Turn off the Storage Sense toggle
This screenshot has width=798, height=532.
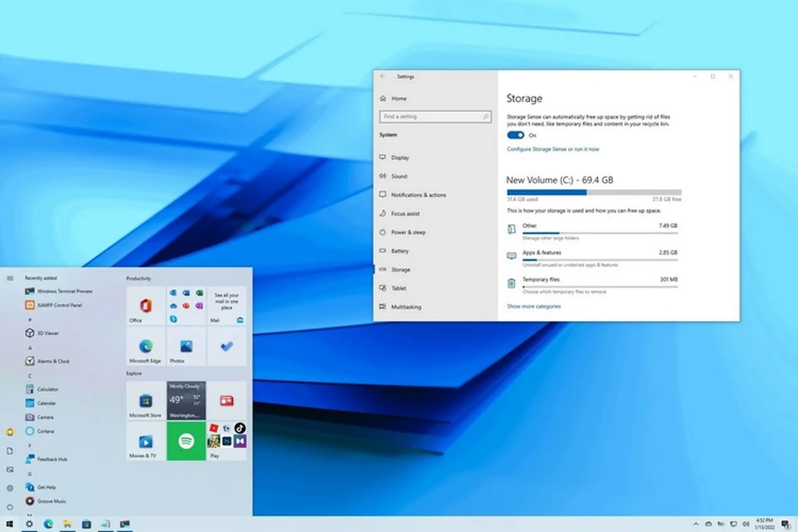(x=515, y=135)
